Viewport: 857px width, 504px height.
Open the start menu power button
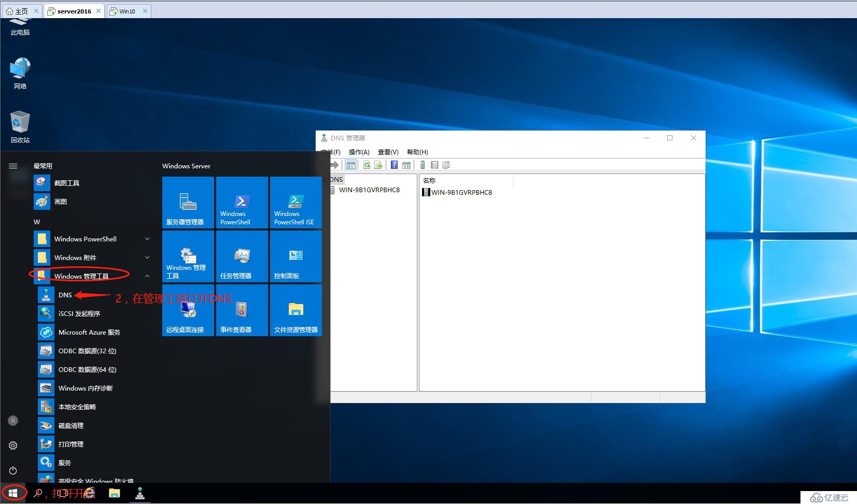click(x=13, y=470)
